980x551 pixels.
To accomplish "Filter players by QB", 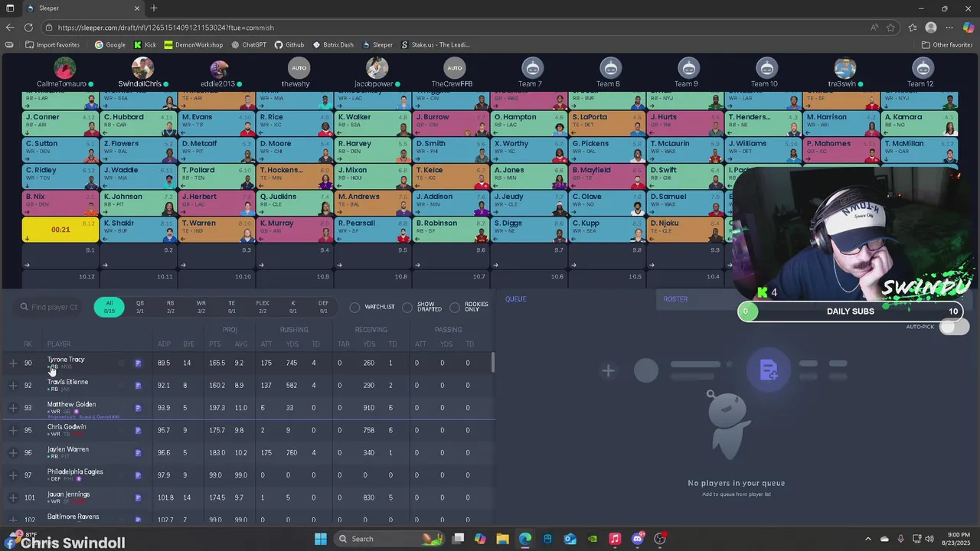I will pos(140,307).
